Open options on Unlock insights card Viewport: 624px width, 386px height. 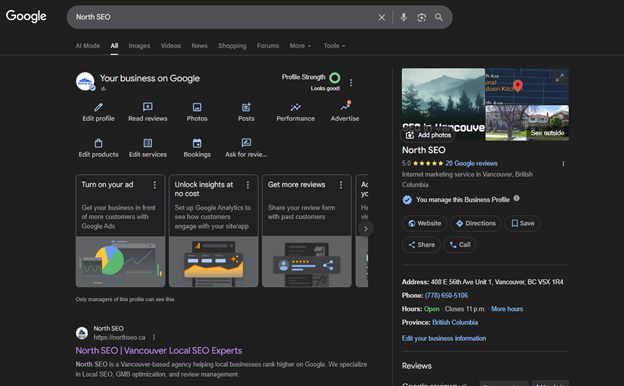coord(248,185)
